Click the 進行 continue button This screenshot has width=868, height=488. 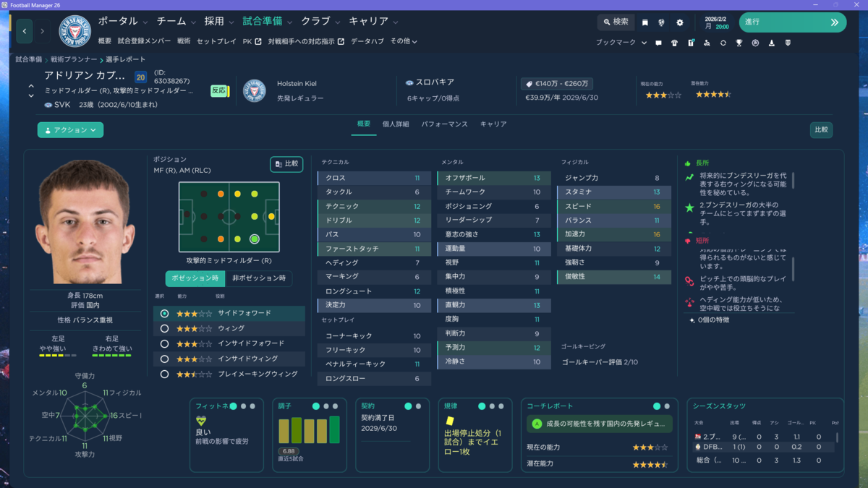click(792, 22)
